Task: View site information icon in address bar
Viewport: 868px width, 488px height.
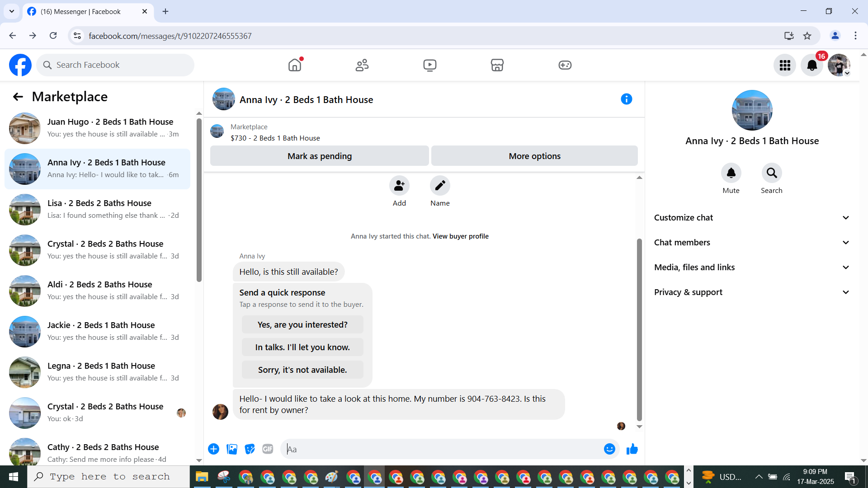Action: pos(77,36)
